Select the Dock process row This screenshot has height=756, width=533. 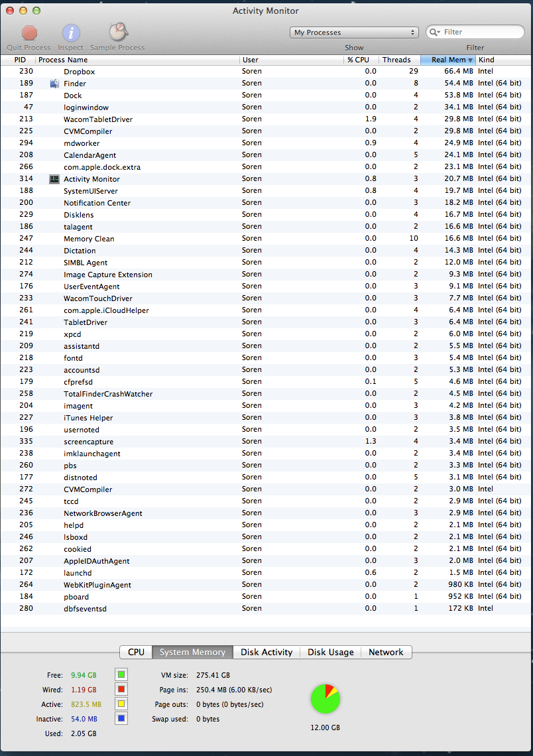pyautogui.click(x=266, y=95)
